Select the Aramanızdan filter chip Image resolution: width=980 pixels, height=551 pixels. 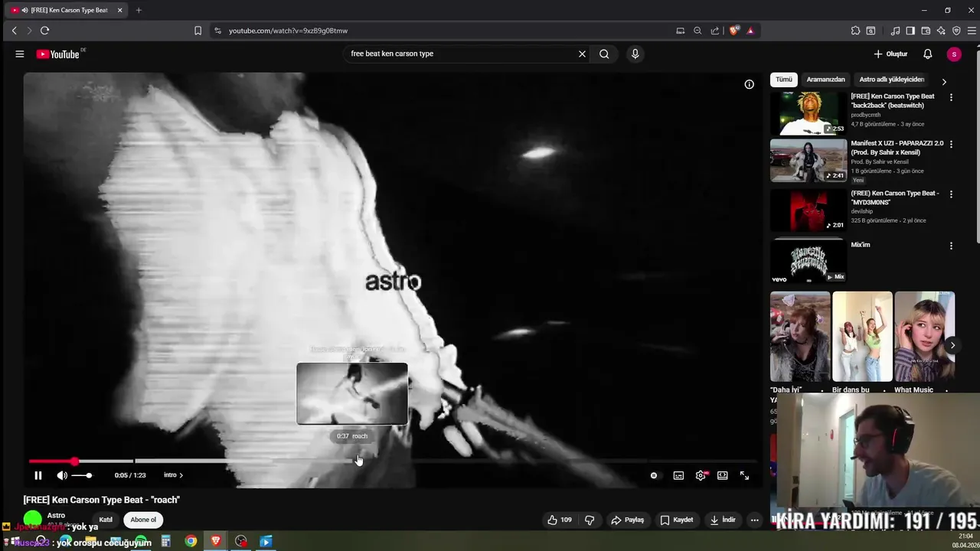tap(825, 80)
